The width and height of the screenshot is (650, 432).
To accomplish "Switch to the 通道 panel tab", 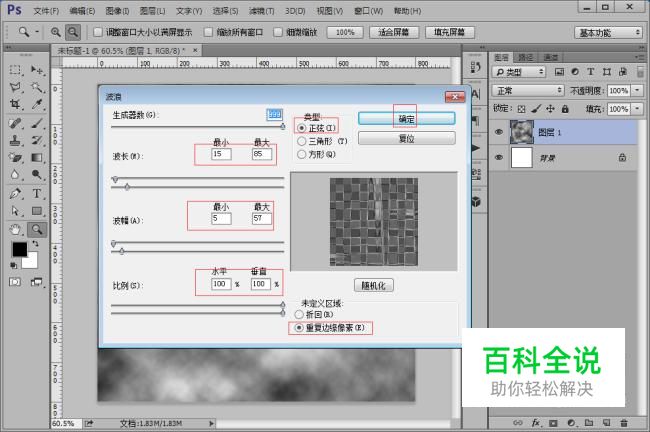I will tap(550, 57).
